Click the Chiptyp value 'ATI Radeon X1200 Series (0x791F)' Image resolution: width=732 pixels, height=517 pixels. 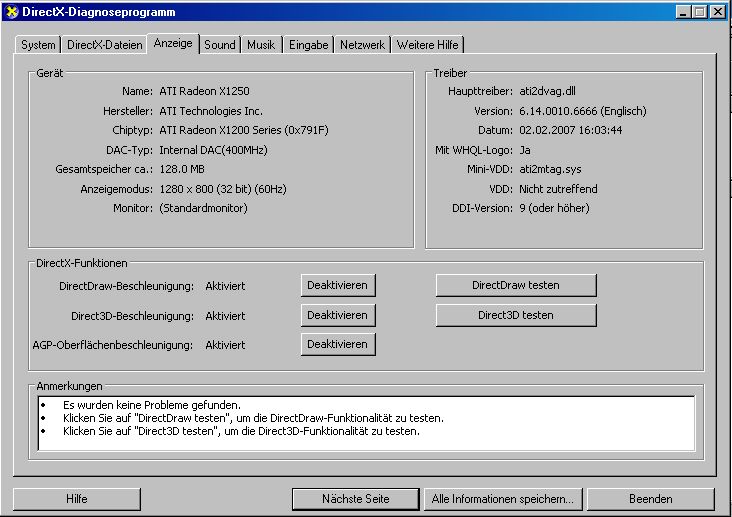(x=244, y=130)
